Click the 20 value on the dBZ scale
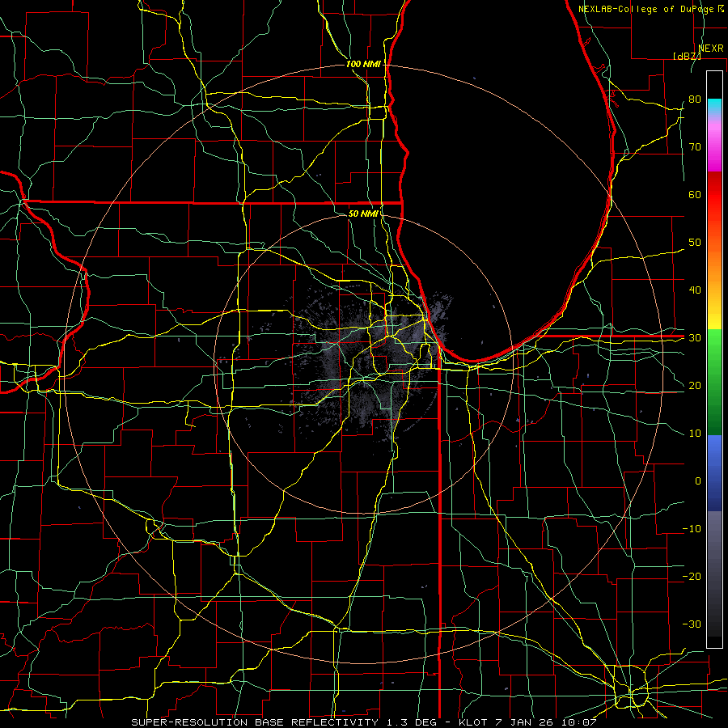The image size is (728, 728). [x=695, y=385]
